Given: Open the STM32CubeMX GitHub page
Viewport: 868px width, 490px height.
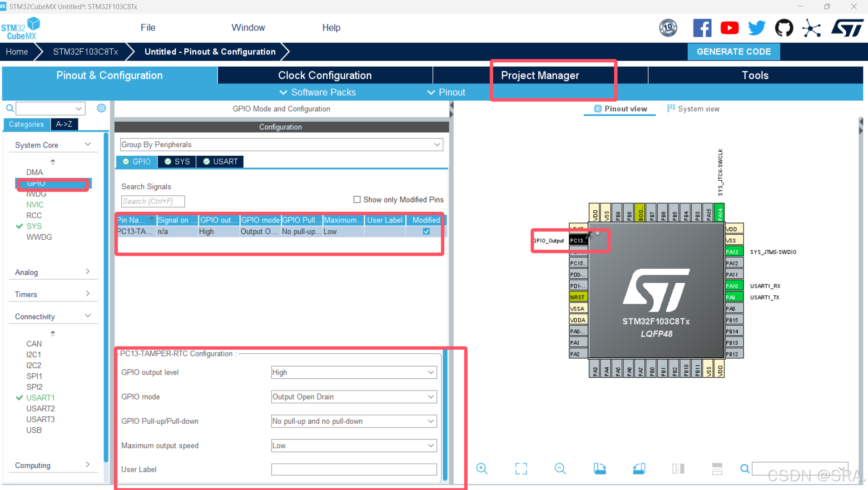Looking at the screenshot, I should [784, 28].
